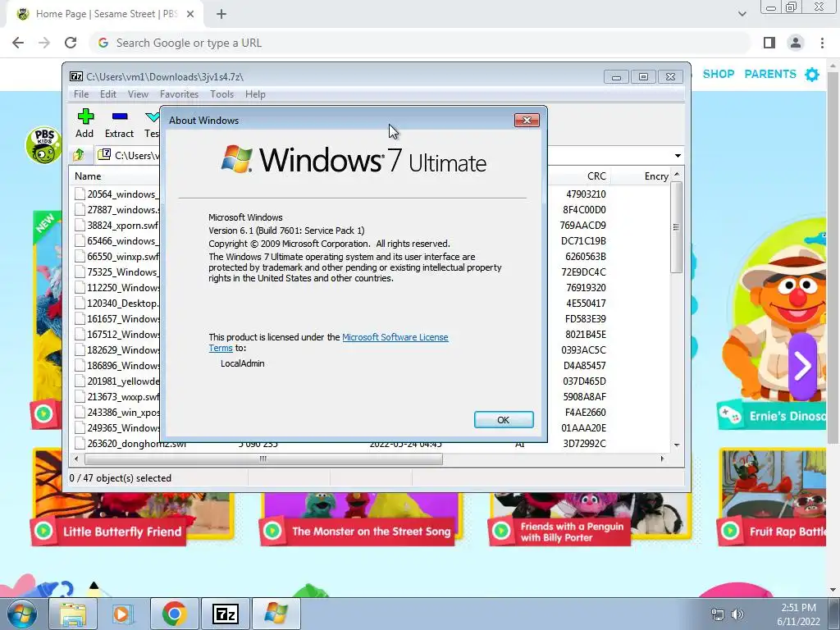Click OK in About Windows dialog
Viewport: 840px width, 630px height.
click(503, 419)
